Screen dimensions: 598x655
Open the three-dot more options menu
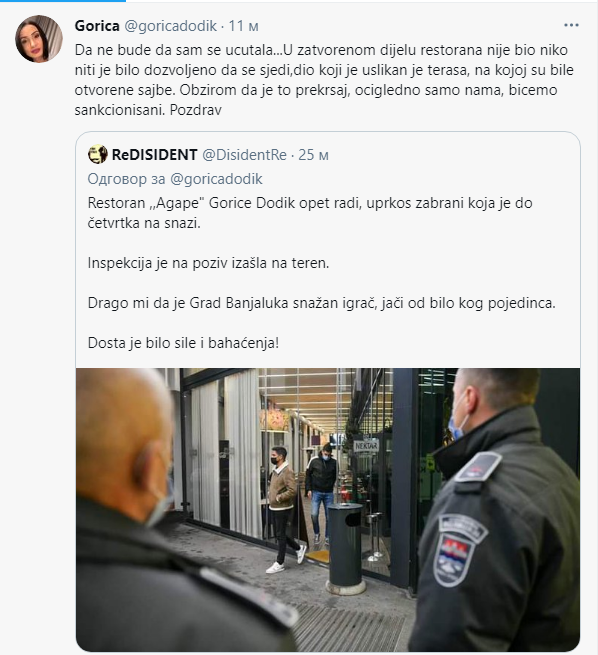[x=571, y=25]
